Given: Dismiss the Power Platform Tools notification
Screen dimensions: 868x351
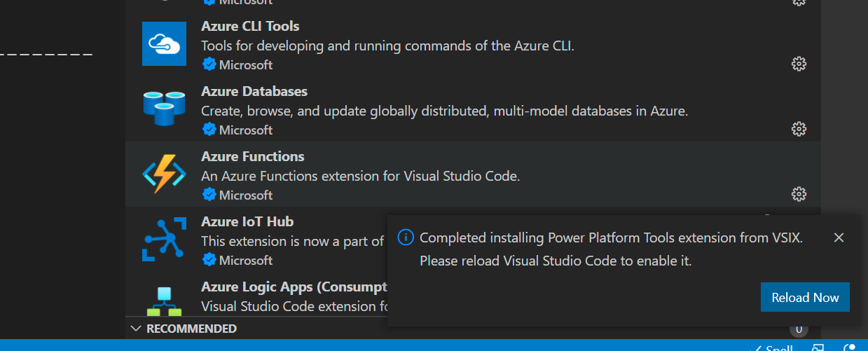Looking at the screenshot, I should pyautogui.click(x=839, y=238).
